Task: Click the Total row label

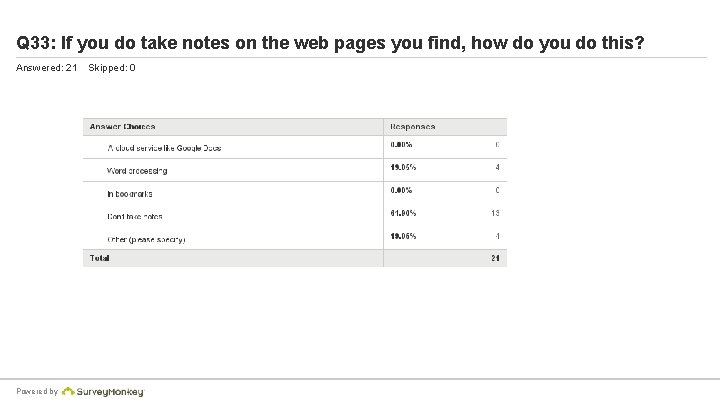Action: pos(99,258)
